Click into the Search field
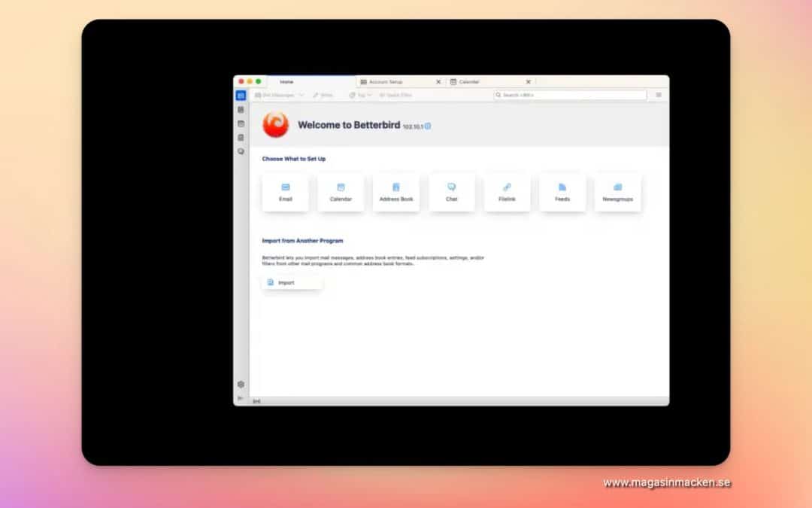Viewport: 812px width, 508px height. (x=570, y=96)
